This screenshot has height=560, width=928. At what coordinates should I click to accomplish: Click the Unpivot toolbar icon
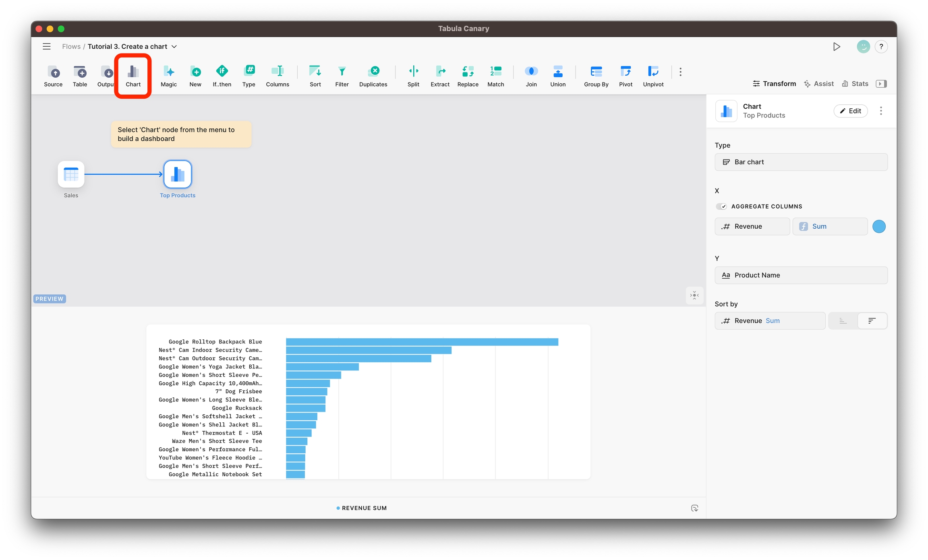point(653,72)
